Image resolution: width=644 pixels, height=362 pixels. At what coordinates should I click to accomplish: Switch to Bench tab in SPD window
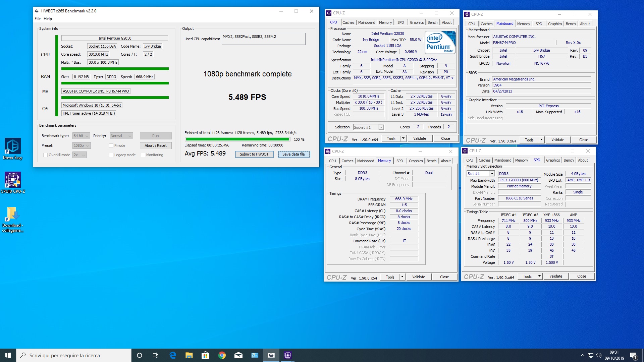click(x=569, y=160)
